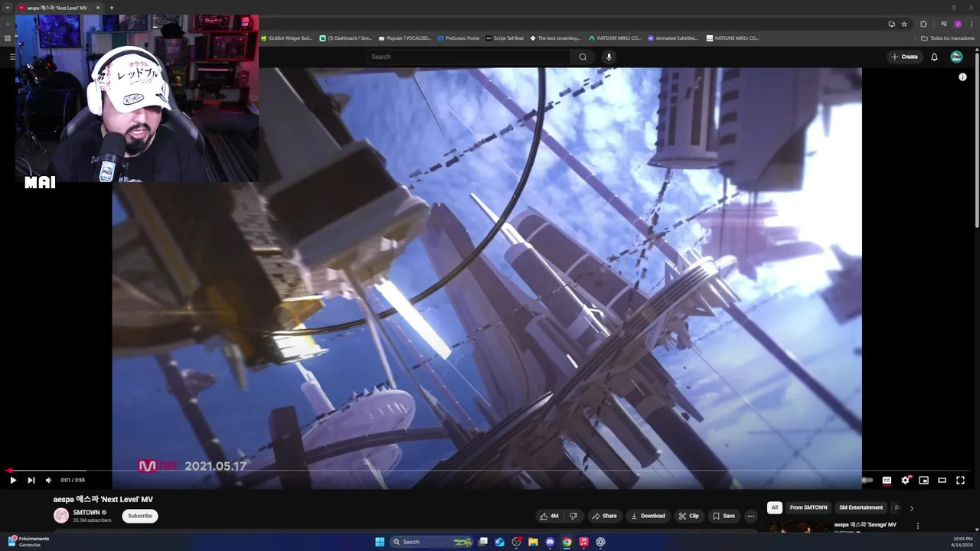Open Todos los marcadores folder
Viewport: 980px width, 551px height.
click(x=948, y=37)
